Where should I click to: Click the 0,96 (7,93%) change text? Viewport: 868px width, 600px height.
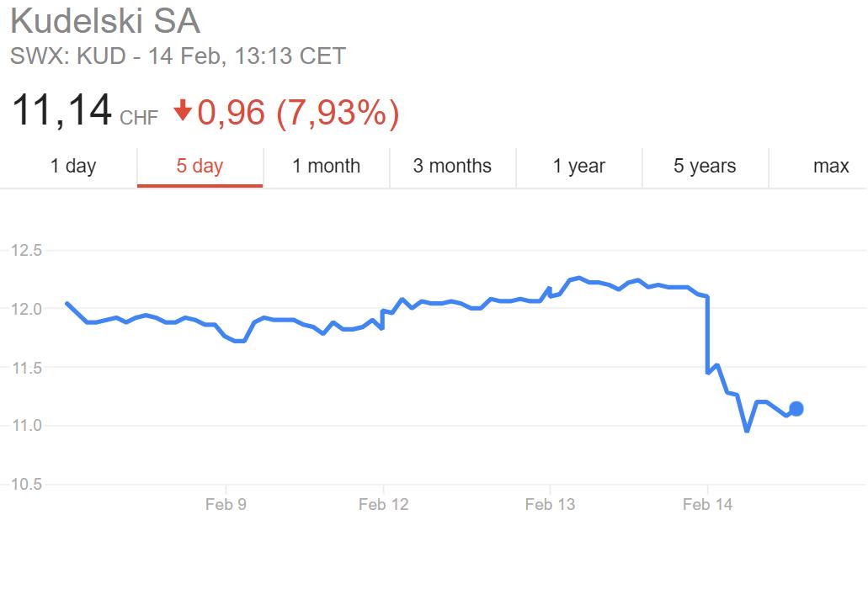pyautogui.click(x=298, y=112)
